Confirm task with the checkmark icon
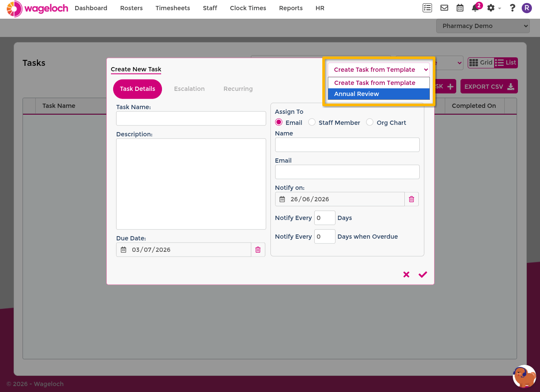Image resolution: width=540 pixels, height=392 pixels. click(x=423, y=274)
